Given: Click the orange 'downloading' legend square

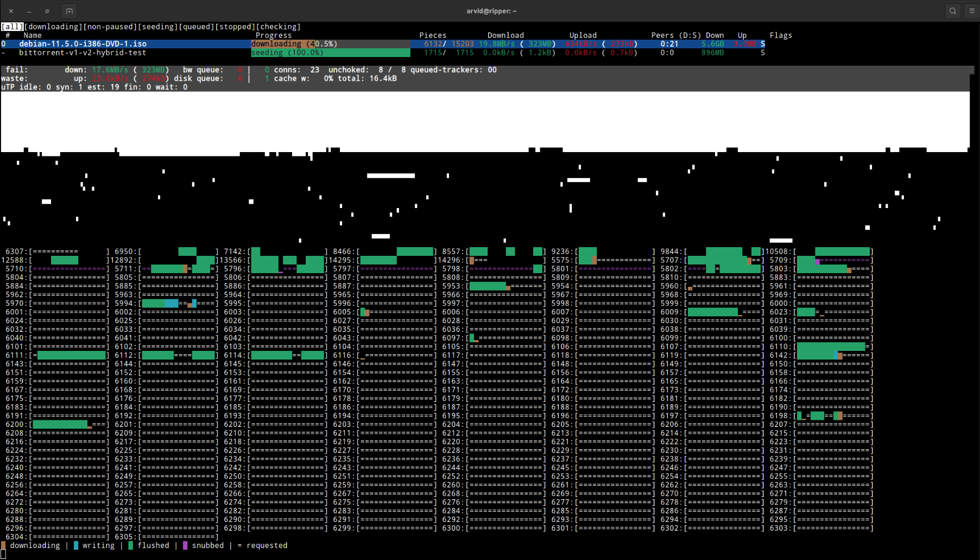Looking at the screenshot, I should pyautogui.click(x=3, y=545).
